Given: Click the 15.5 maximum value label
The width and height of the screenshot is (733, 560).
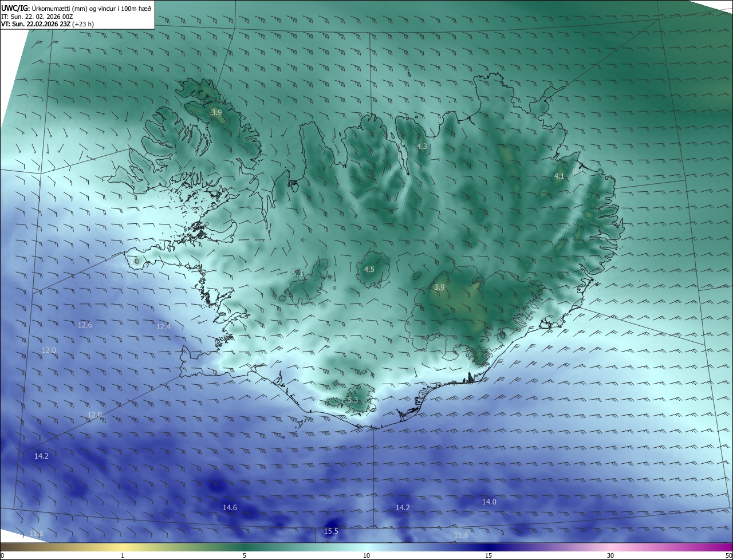Looking at the screenshot, I should click(331, 531).
